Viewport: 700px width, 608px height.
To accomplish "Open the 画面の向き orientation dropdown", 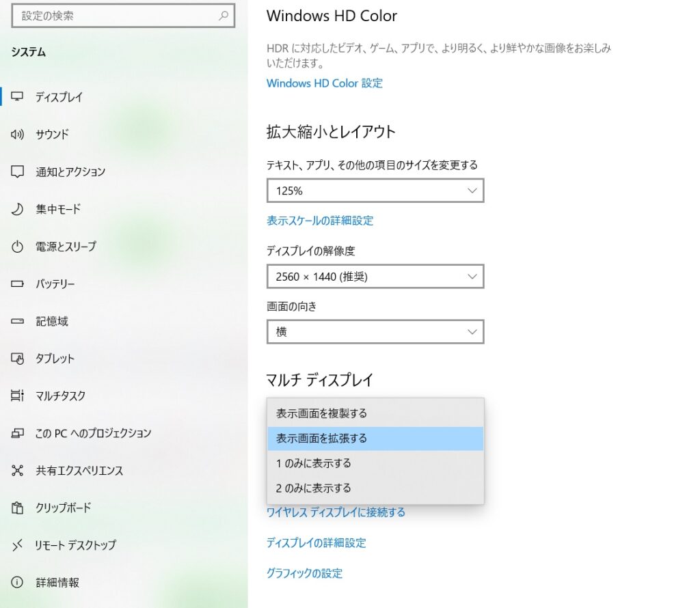I will 375,331.
